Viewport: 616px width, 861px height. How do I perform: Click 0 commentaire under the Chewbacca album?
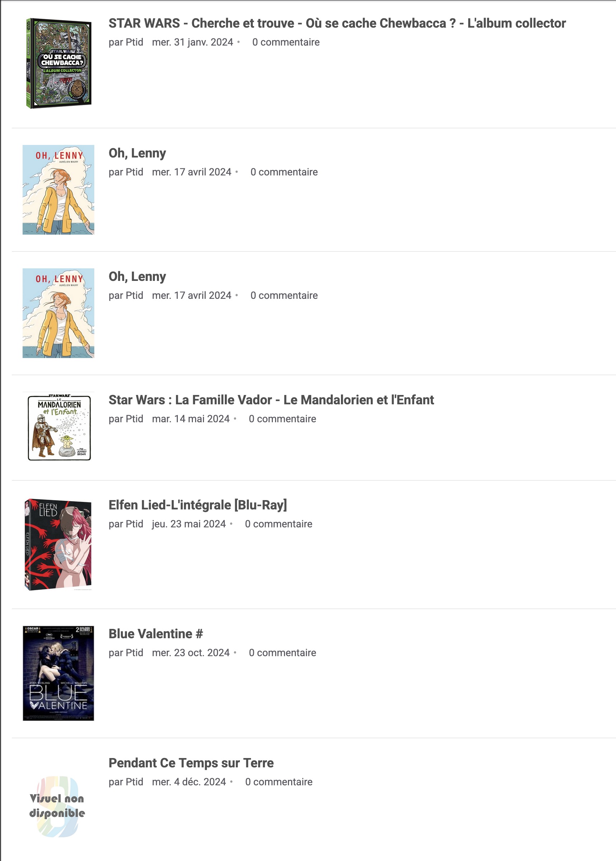[x=286, y=42]
